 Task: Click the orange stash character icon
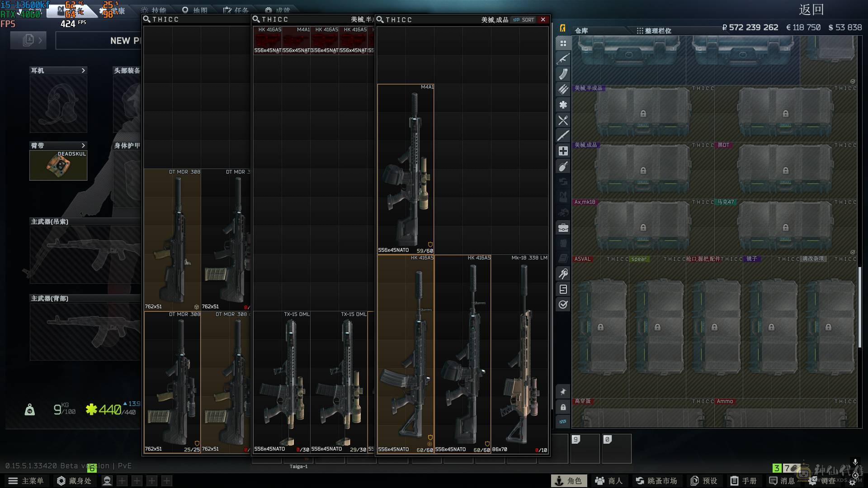[562, 28]
